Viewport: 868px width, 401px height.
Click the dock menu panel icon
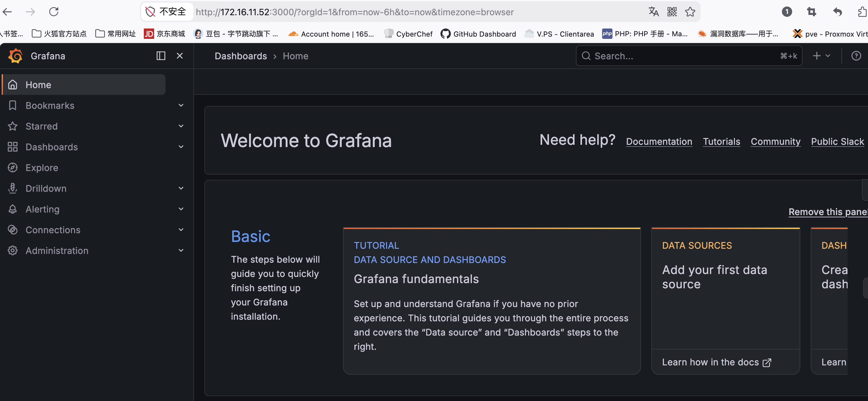(x=161, y=56)
